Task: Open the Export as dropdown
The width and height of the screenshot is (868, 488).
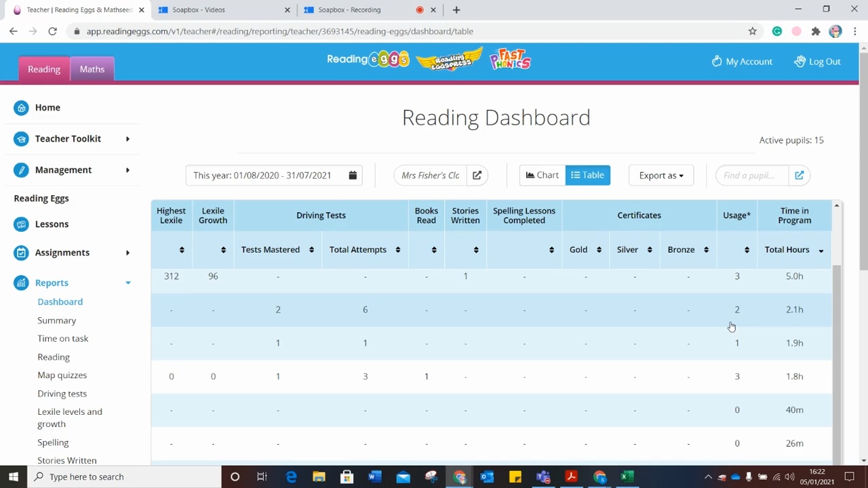Action: click(661, 176)
